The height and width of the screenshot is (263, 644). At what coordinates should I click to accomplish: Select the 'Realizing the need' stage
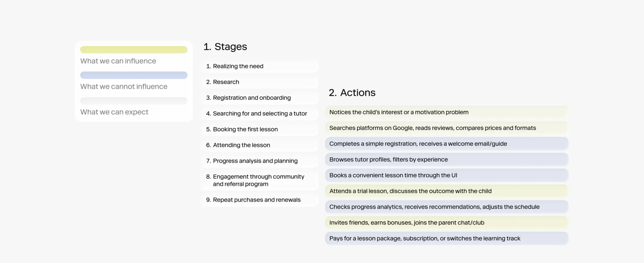click(x=238, y=66)
